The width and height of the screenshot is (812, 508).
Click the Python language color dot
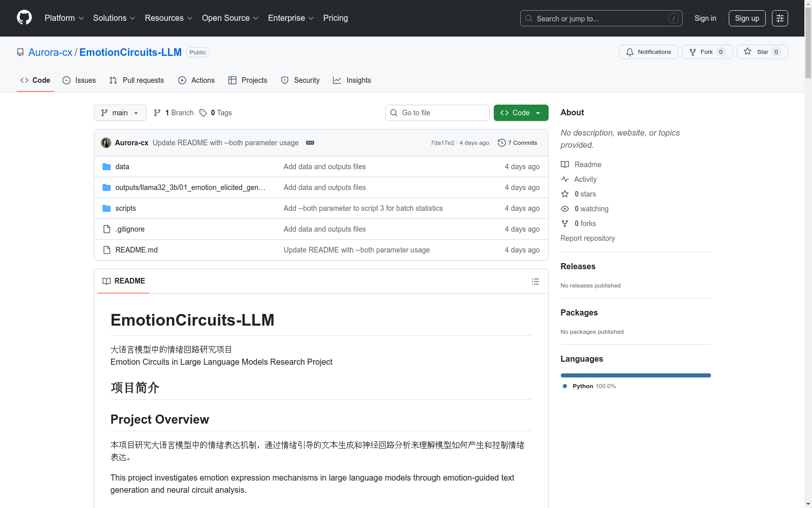565,386
